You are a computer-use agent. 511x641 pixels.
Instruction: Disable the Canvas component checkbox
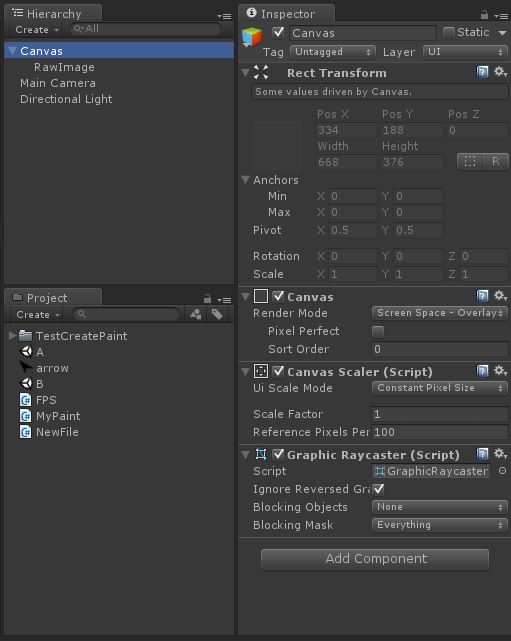click(x=278, y=296)
